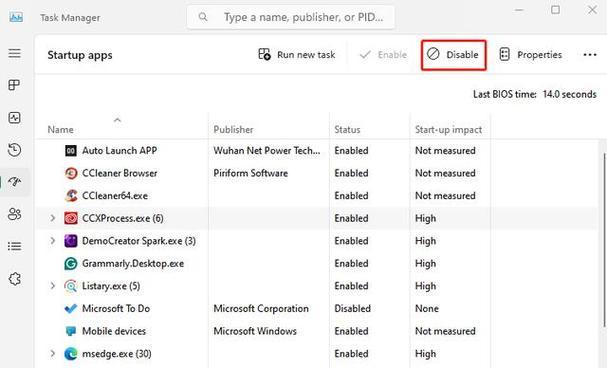
Task: Open the App history page icon
Action: tap(15, 150)
